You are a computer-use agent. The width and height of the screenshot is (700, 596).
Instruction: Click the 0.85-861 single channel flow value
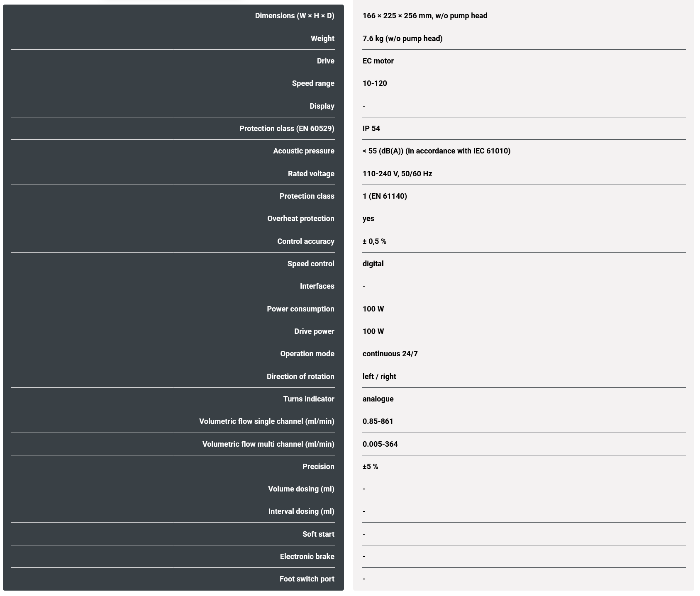coord(378,421)
